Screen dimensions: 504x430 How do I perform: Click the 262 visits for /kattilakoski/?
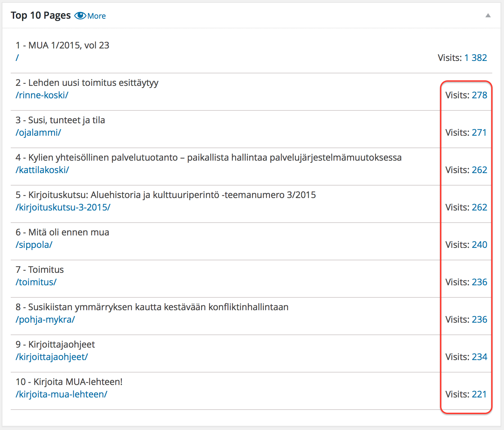point(479,170)
